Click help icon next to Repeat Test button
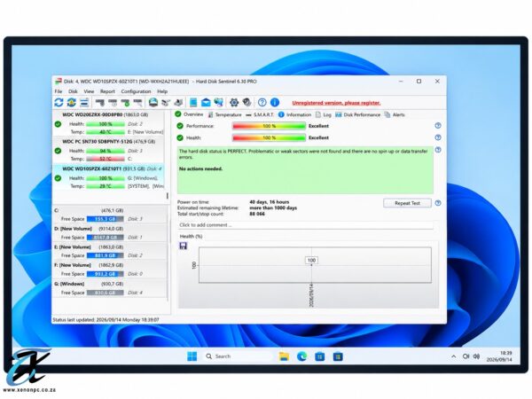Screen dimensions: 532x399 tap(438, 203)
